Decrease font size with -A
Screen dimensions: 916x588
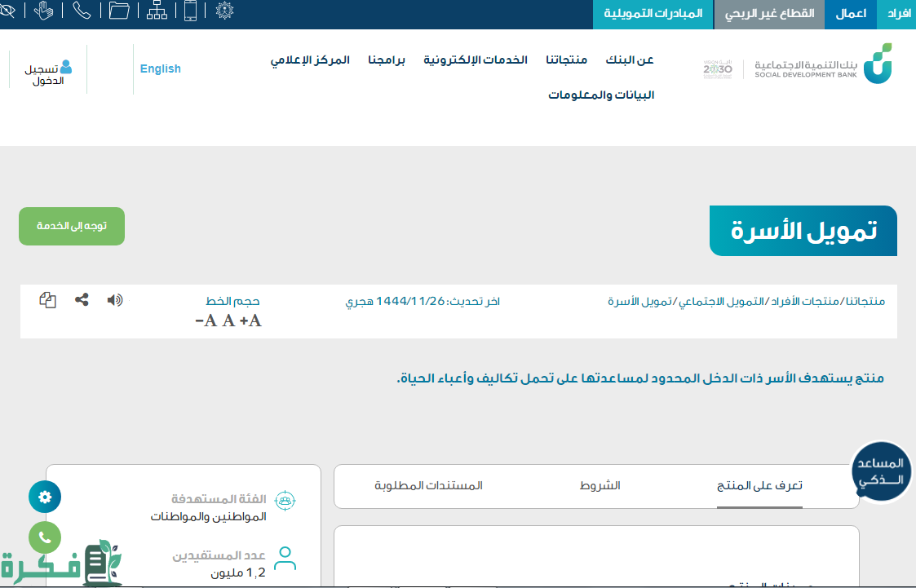coord(206,321)
